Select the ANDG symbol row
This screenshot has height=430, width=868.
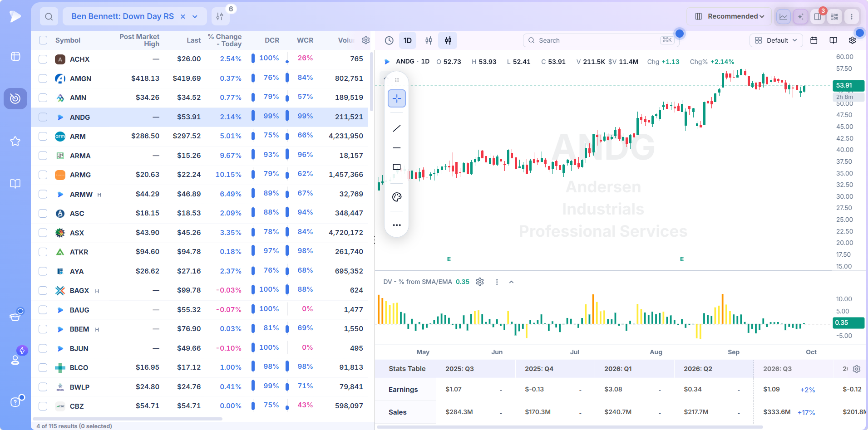tap(200, 117)
